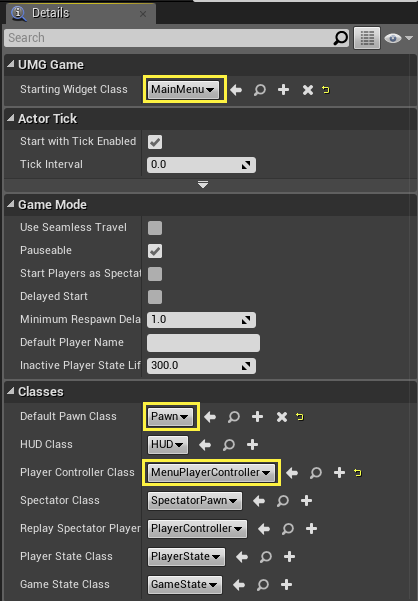
Task: Clear the Starting Widget Class with X icon
Action: 308,90
